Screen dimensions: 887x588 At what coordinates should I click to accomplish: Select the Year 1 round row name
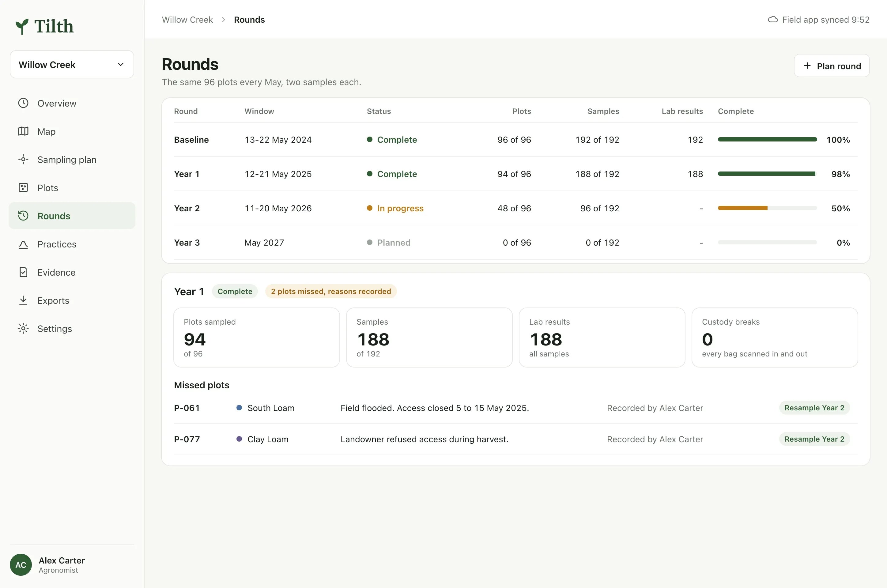pyautogui.click(x=187, y=174)
